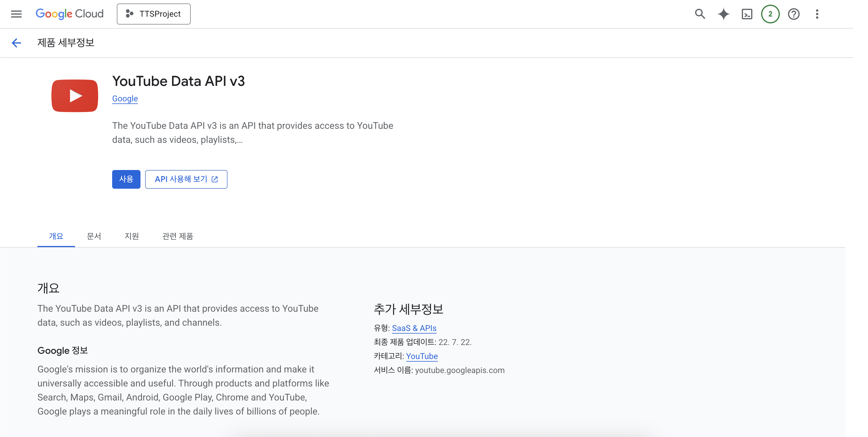
Task: Click the blue 사용 enable button
Action: pyautogui.click(x=126, y=179)
